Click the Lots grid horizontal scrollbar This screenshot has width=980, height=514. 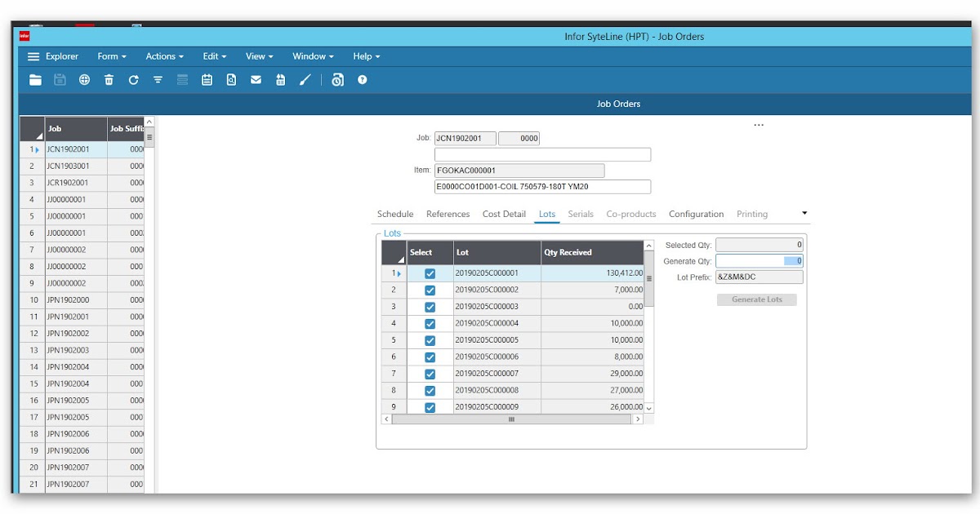coord(511,419)
